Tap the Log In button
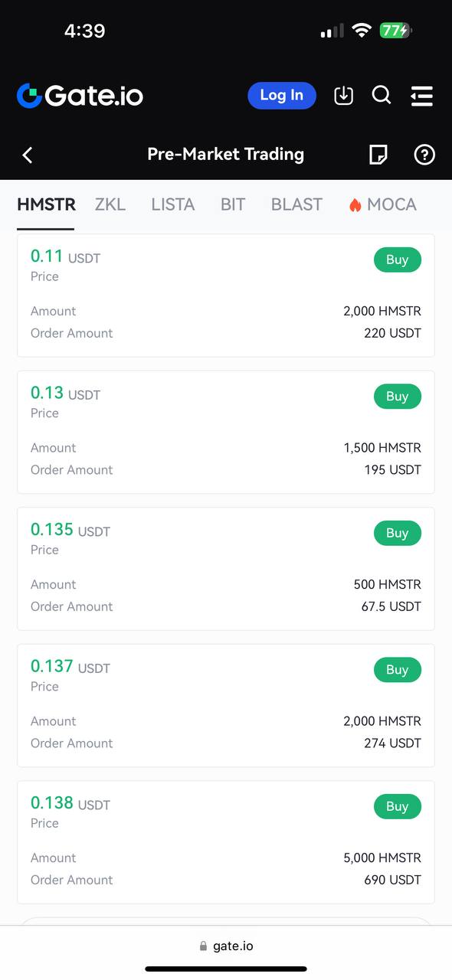The height and width of the screenshot is (980, 452). (x=281, y=95)
